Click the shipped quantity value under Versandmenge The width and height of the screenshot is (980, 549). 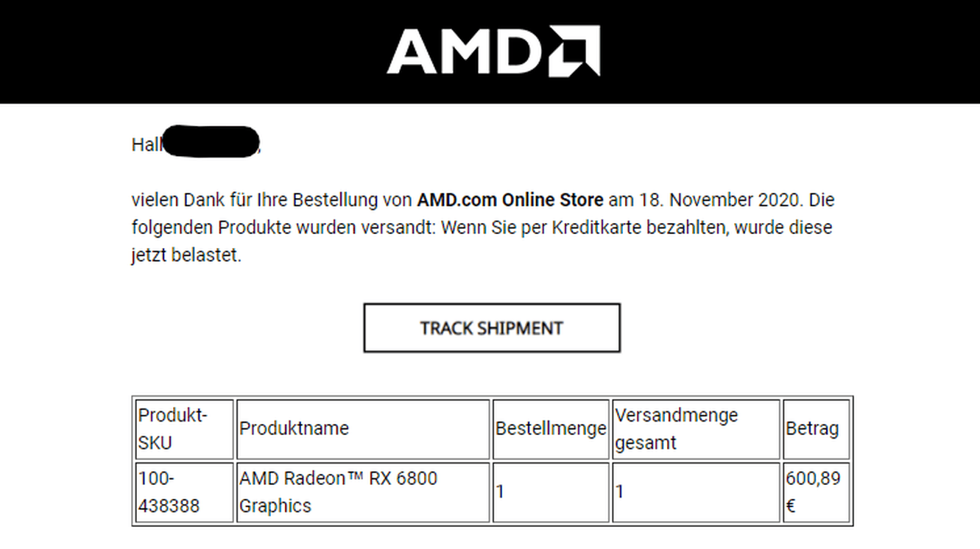click(x=620, y=492)
